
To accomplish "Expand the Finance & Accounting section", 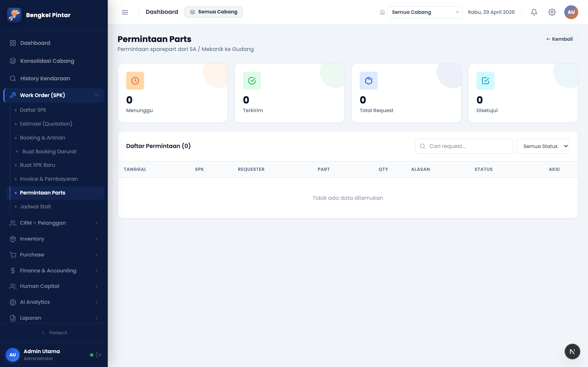I will 54,270.
